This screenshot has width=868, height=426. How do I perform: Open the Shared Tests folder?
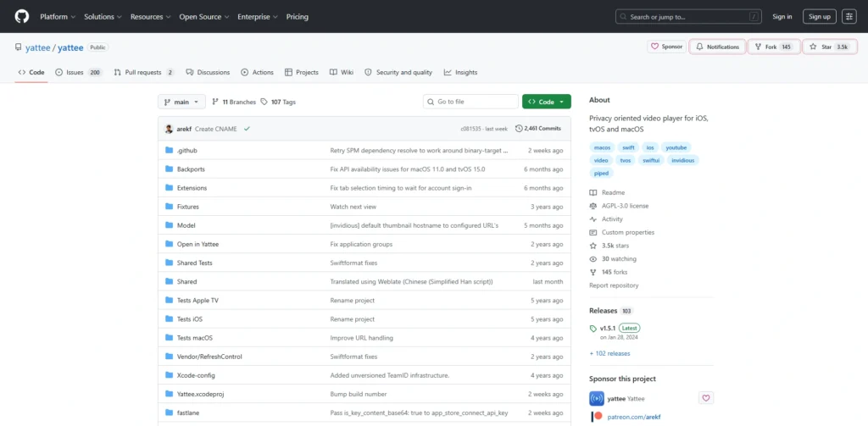coord(194,263)
